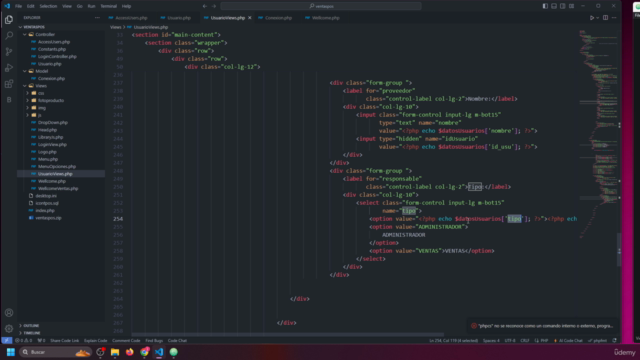Screen dimensions: 640x360
Task: Open the Run and Debug view
Action: point(9,68)
